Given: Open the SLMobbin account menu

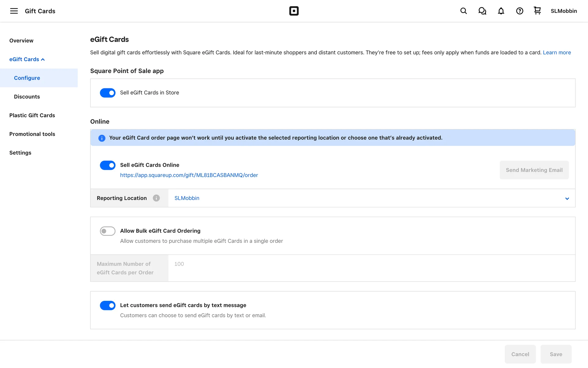Looking at the screenshot, I should 563,11.
